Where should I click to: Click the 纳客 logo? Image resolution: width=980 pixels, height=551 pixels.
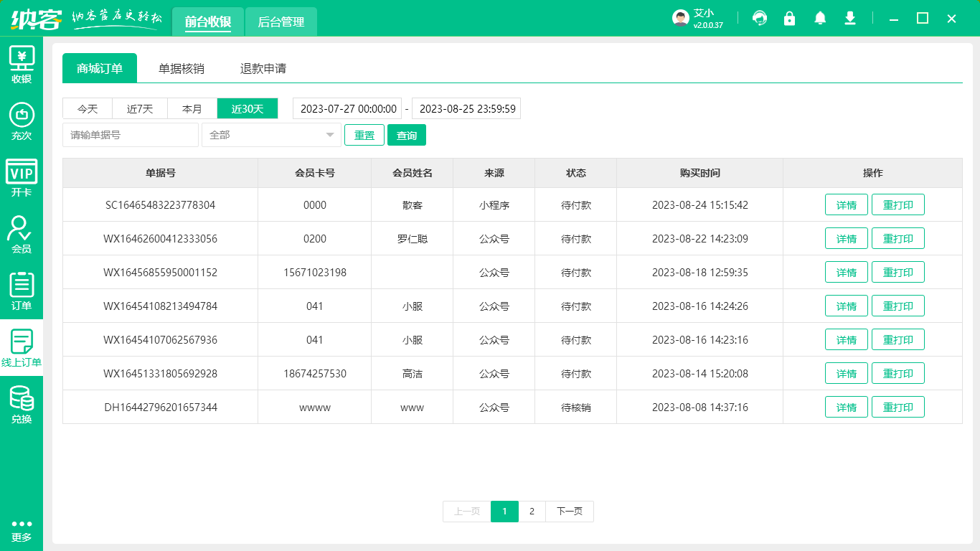point(36,19)
